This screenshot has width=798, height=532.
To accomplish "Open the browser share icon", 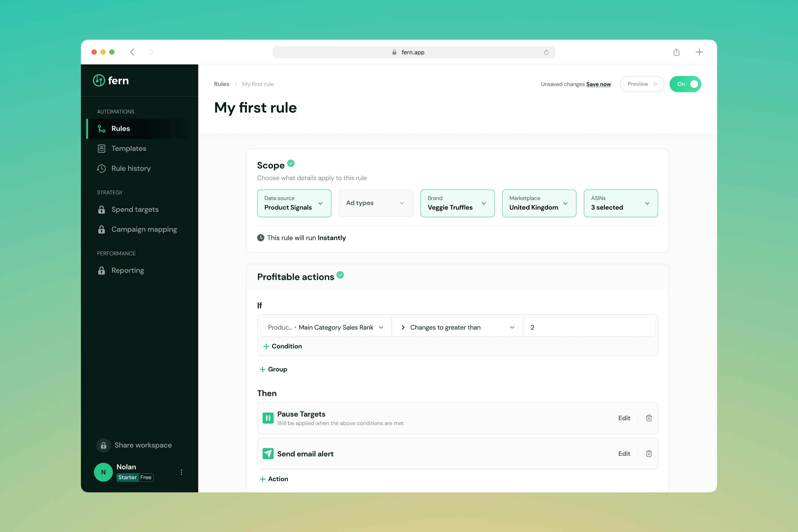I will coord(677,52).
